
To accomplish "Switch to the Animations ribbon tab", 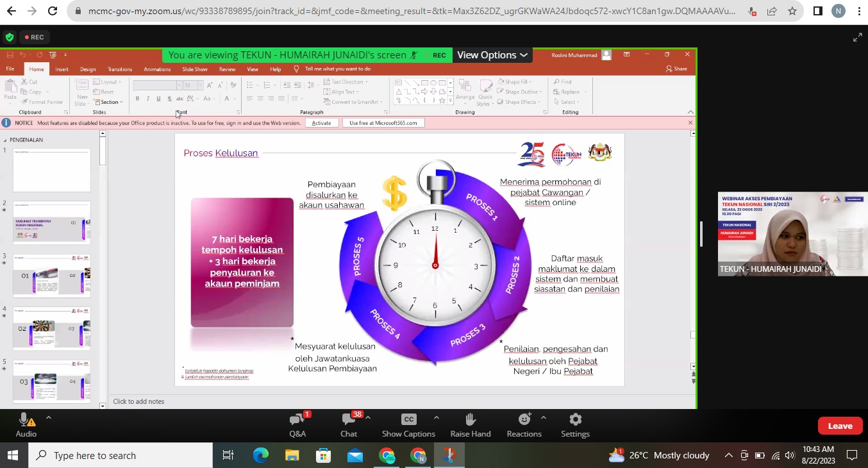I will pyautogui.click(x=157, y=69).
